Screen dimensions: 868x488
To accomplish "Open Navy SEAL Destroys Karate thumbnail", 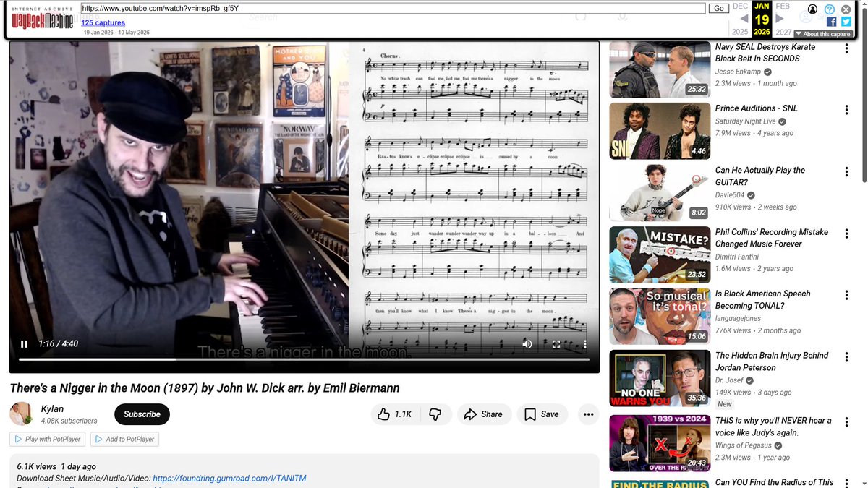I will coord(660,69).
